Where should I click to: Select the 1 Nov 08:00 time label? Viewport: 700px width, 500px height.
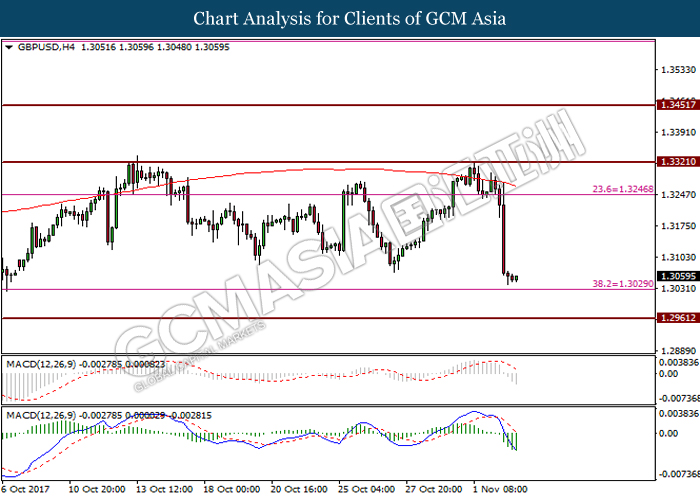[500, 489]
